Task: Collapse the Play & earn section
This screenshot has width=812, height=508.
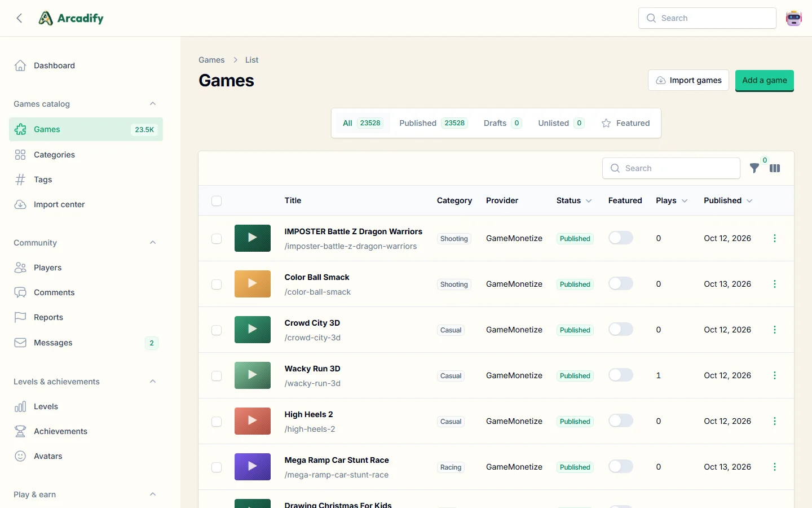Action: pyautogui.click(x=153, y=494)
